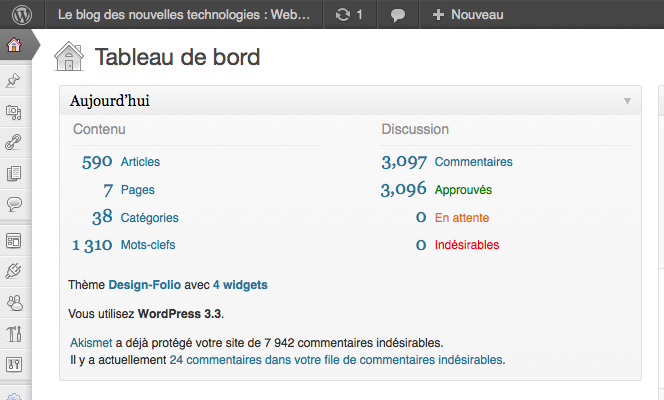Click the updates icon in admin bar
This screenshot has width=664, height=400.
350,15
